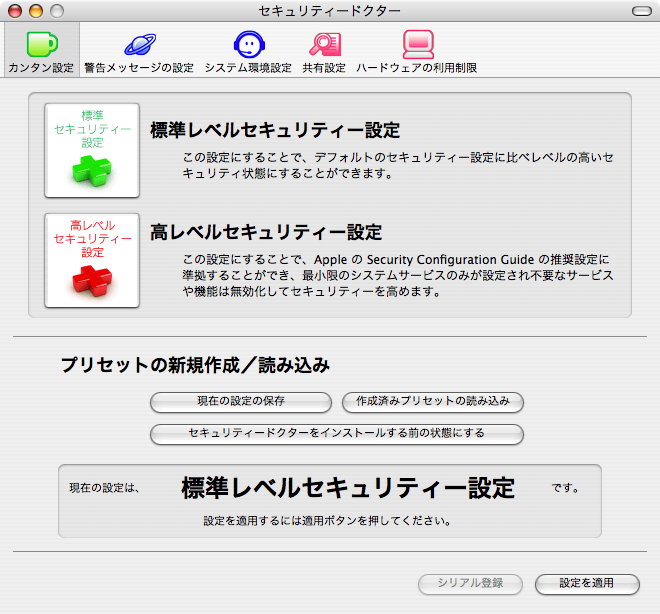The image size is (660, 614).
Task: Click the toolbar toggle pill in title bar
Action: click(641, 11)
